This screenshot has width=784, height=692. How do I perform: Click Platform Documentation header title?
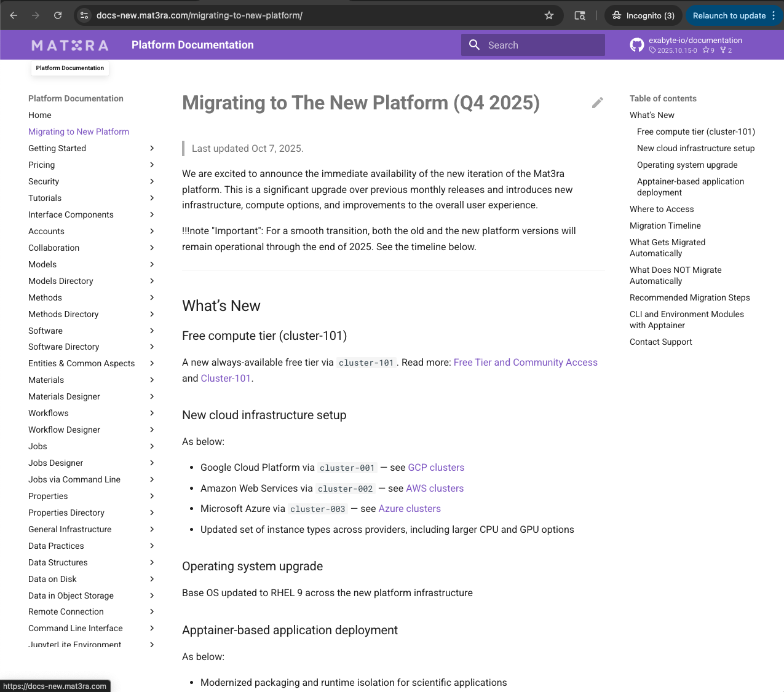(x=192, y=45)
